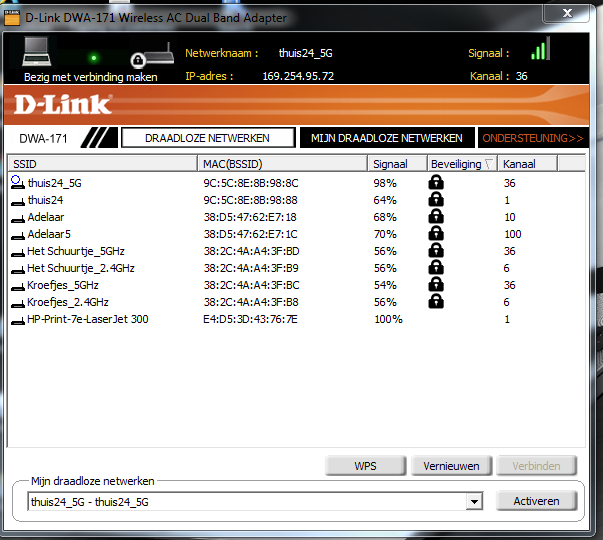The image size is (603, 540).
Task: Select the Adelaar network name
Action: tap(46, 217)
